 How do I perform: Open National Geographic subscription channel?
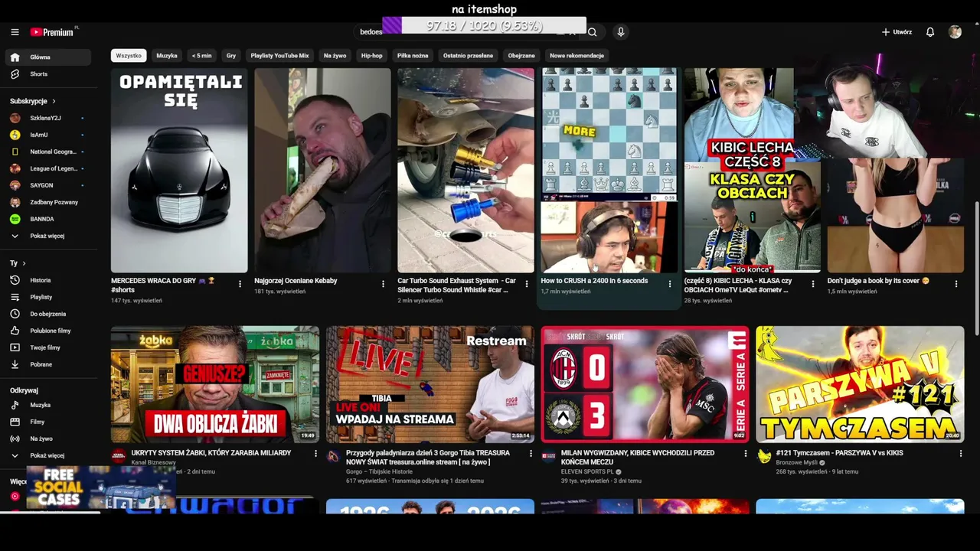(48, 152)
